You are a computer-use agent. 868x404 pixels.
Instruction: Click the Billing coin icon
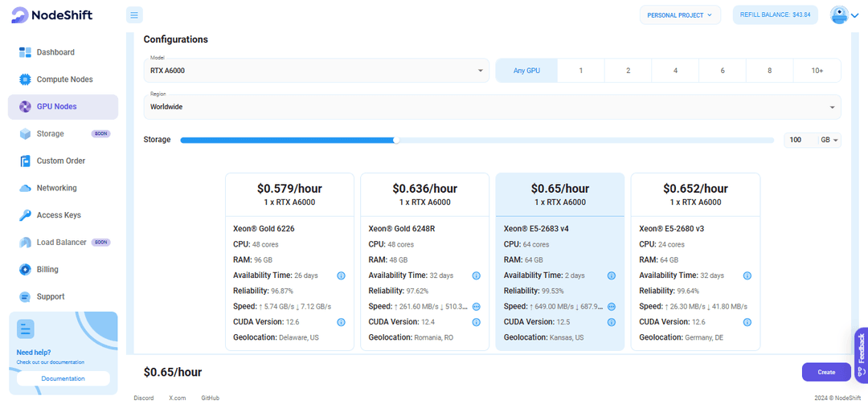(x=25, y=269)
